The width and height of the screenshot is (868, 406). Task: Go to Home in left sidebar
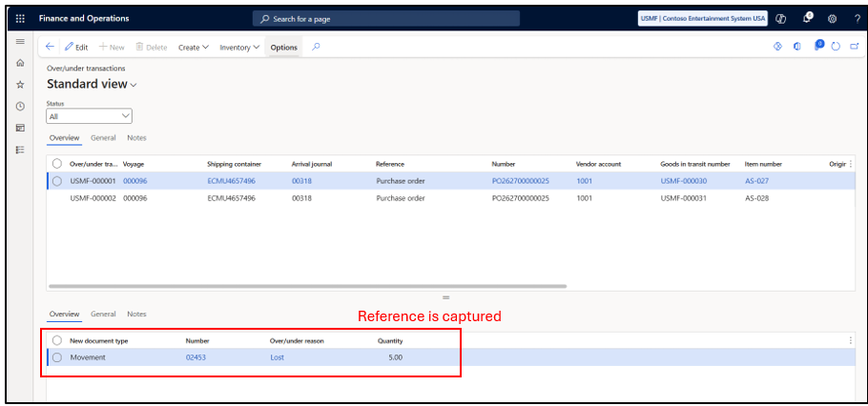(20, 63)
